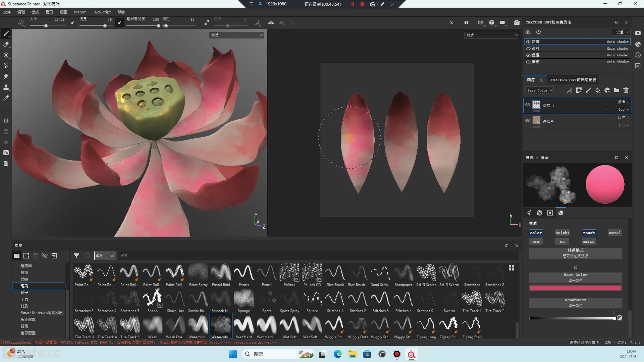Open blend mode dropdown for 图层 1
The image size is (644, 362).
coord(623,102)
